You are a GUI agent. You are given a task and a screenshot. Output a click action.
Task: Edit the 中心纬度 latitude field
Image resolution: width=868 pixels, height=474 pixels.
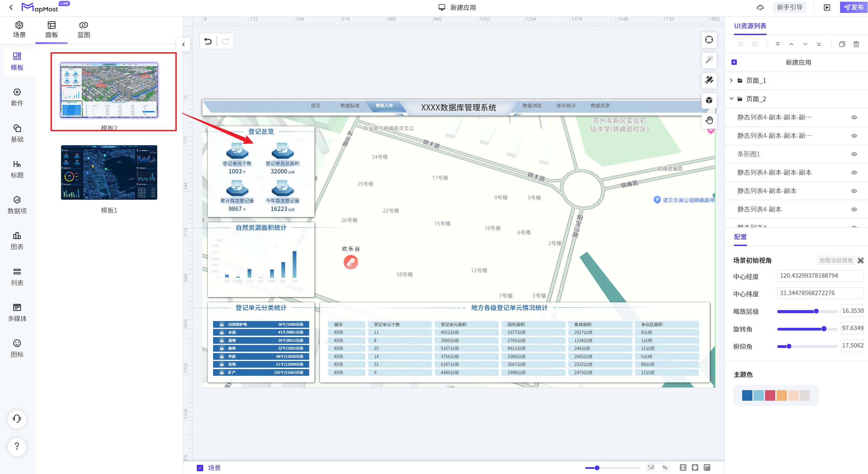[820, 293]
